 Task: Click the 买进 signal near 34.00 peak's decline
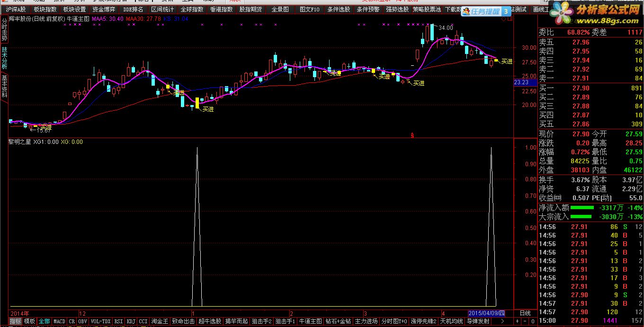[507, 61]
